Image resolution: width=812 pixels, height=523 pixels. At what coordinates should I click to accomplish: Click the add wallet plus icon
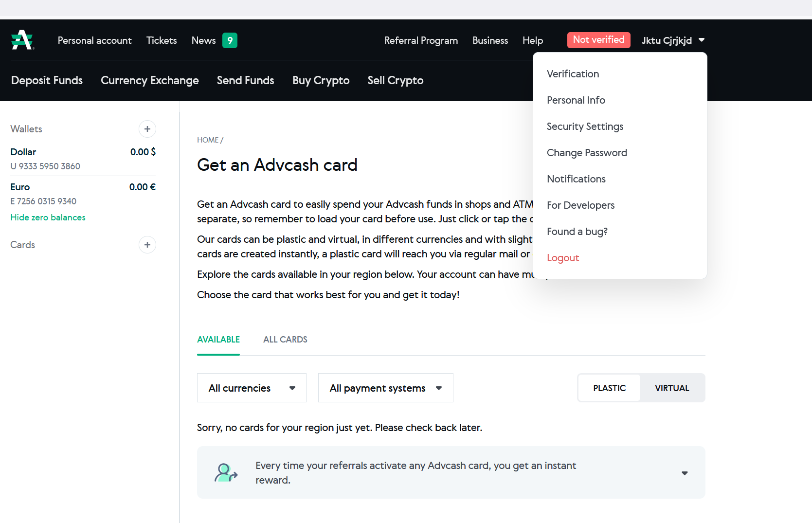coord(147,129)
